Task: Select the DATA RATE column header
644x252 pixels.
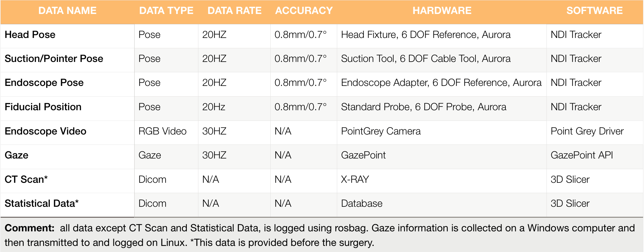Action: pos(234,11)
